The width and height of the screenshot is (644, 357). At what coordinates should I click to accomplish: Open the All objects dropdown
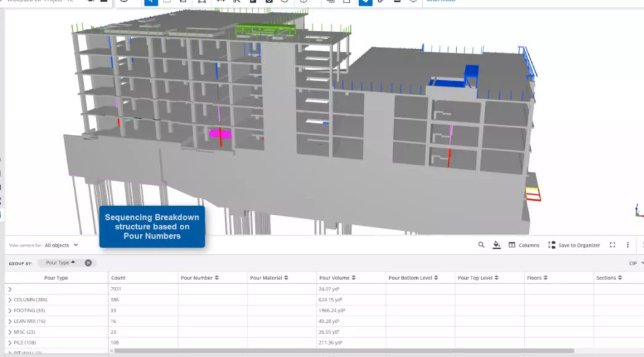pos(61,245)
